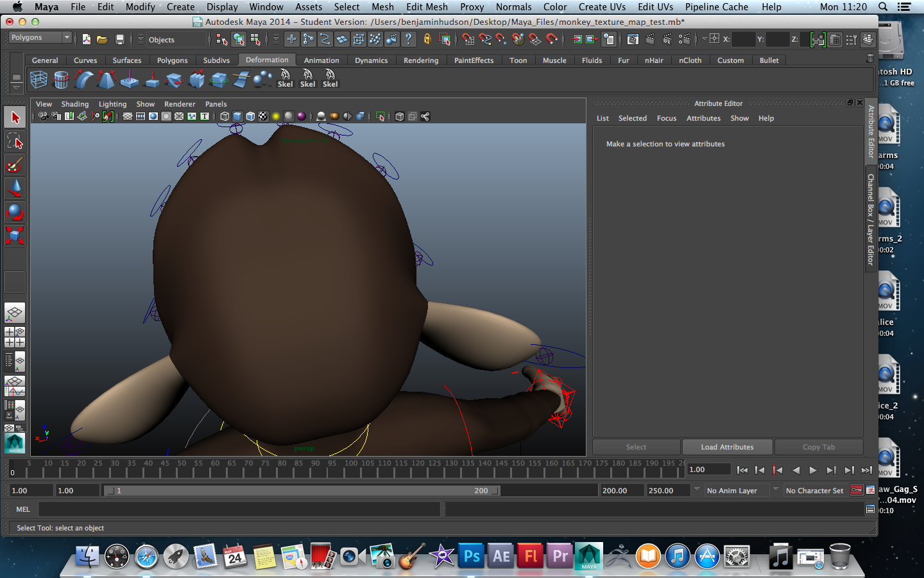The width and height of the screenshot is (924, 578).
Task: Click the Paint Selection tool in toolbox
Action: (x=15, y=165)
